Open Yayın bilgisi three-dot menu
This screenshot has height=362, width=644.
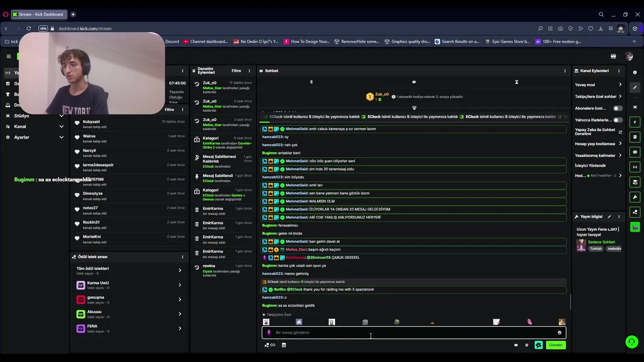pyautogui.click(x=619, y=217)
